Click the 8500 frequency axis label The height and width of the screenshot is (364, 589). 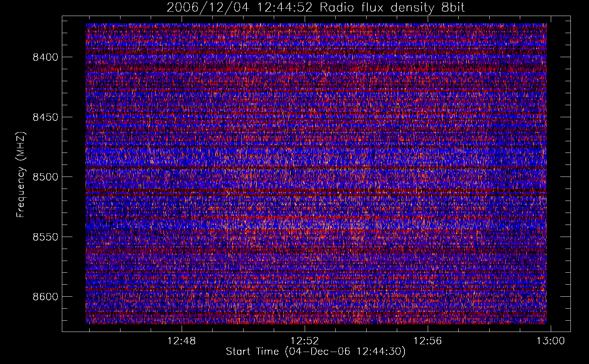coord(46,177)
